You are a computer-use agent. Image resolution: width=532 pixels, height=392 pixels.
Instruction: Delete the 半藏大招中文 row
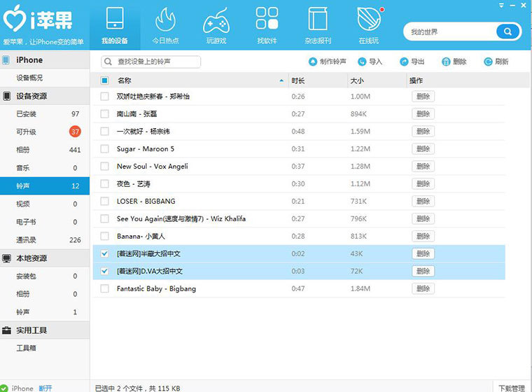(x=423, y=253)
